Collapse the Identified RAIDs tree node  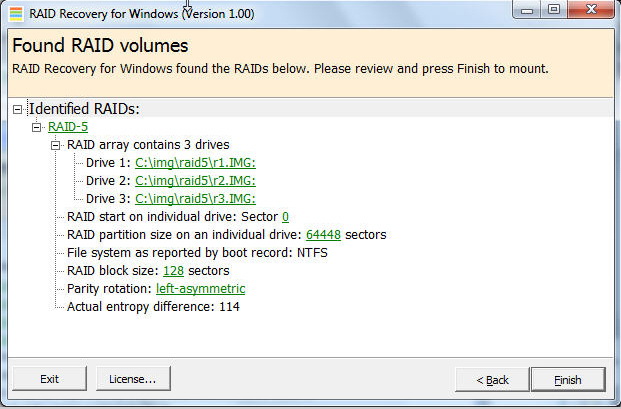(17, 109)
